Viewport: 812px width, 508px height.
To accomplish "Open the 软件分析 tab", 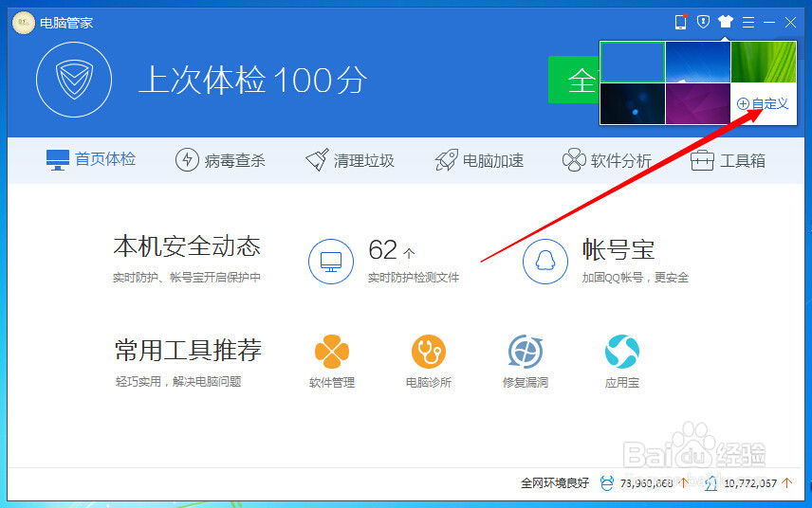I will (607, 160).
